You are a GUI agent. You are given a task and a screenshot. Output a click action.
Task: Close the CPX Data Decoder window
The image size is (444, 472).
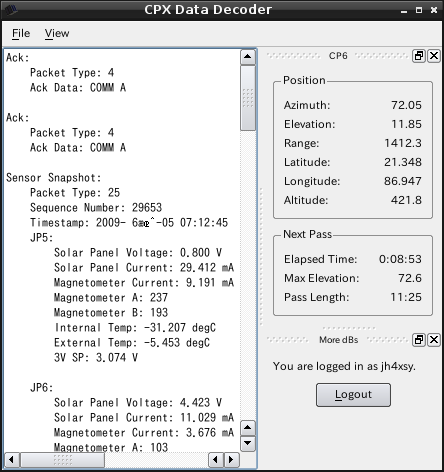(x=434, y=10)
